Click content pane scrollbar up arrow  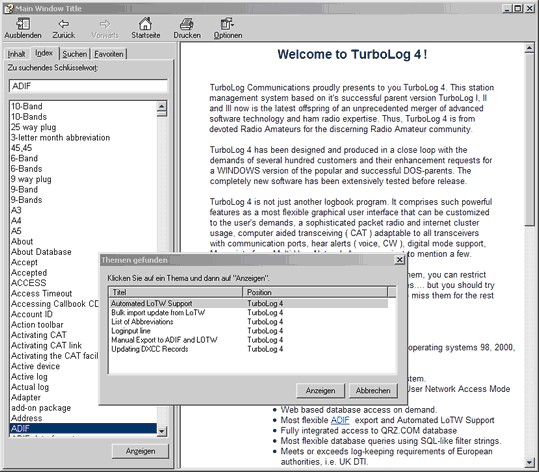coord(530,48)
